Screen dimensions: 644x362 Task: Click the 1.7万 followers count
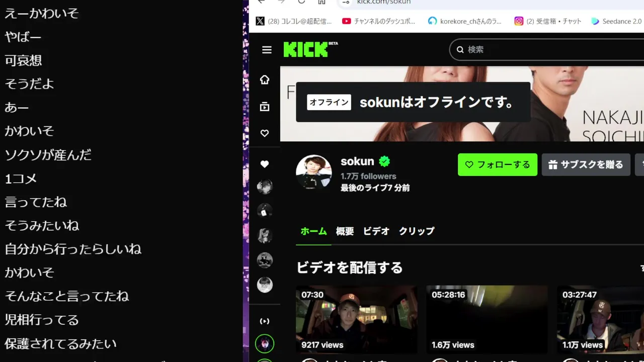click(x=368, y=176)
